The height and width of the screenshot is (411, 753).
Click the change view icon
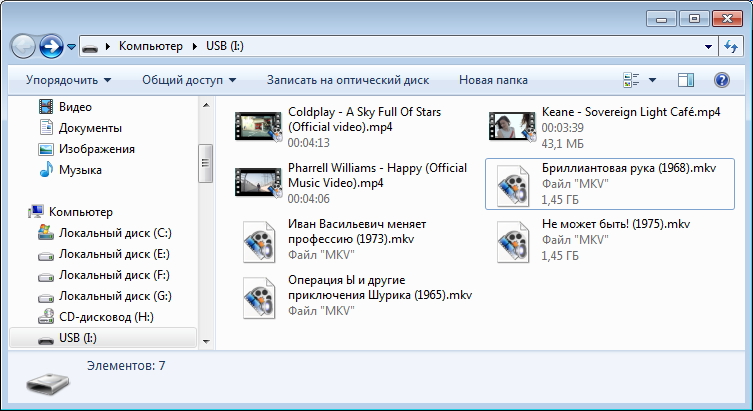(631, 80)
